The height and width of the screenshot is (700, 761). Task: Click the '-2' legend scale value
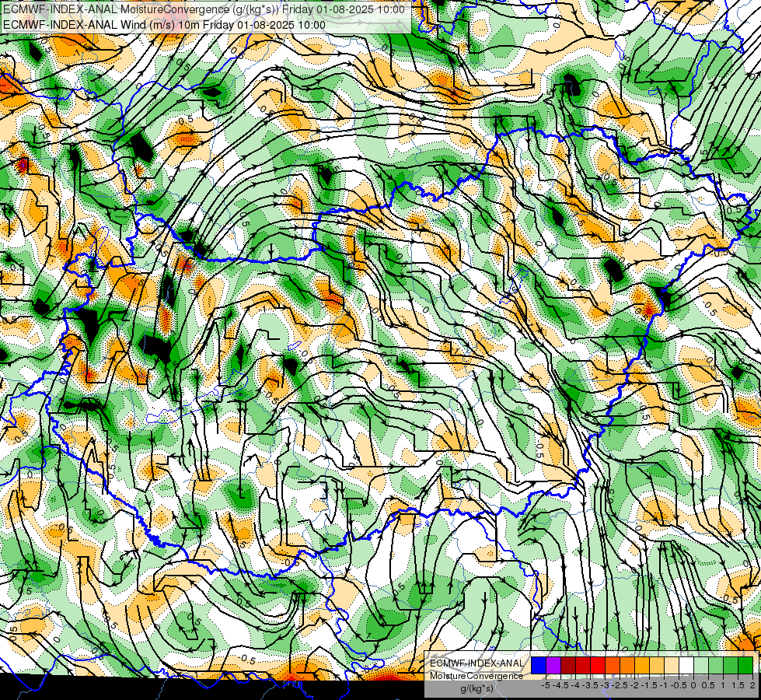tap(634, 685)
